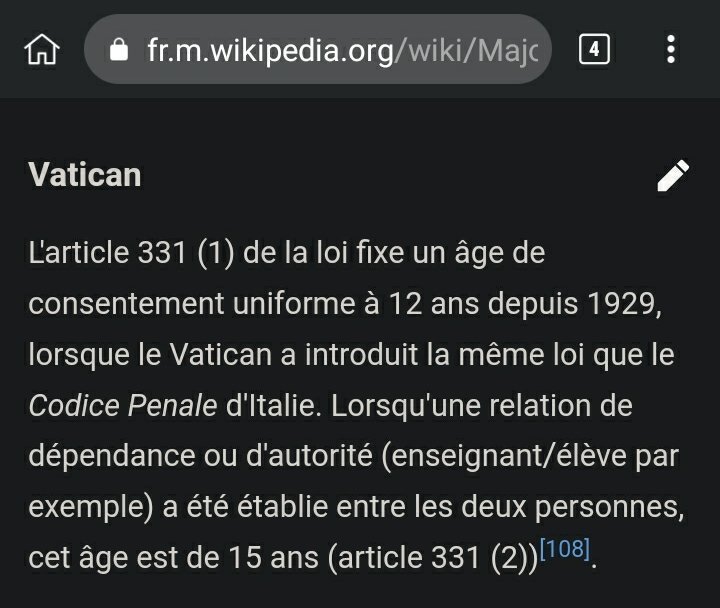
Task: Open the three-dot browser menu
Action: pos(671,49)
